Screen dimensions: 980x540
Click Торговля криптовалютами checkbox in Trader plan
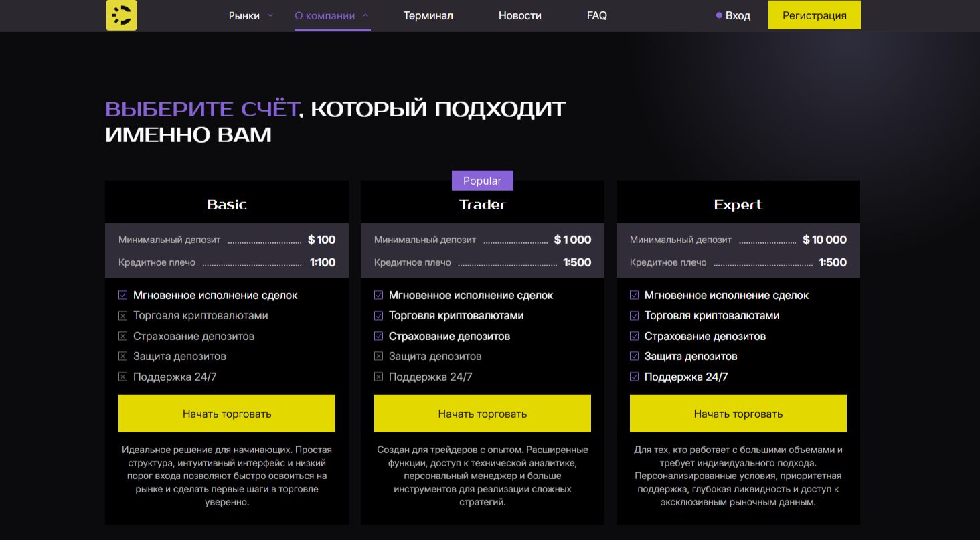[x=378, y=315]
